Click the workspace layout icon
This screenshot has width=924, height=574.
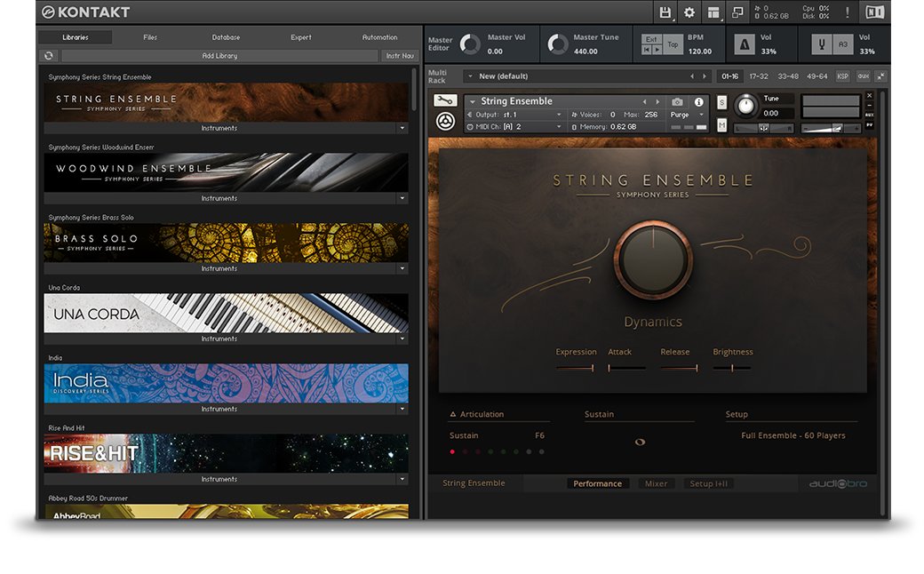pyautogui.click(x=713, y=12)
